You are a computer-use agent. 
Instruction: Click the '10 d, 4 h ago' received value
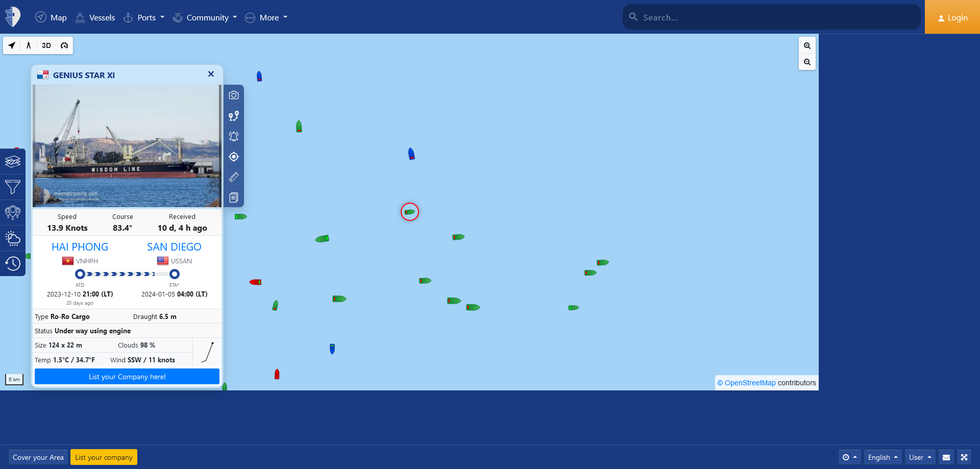182,228
